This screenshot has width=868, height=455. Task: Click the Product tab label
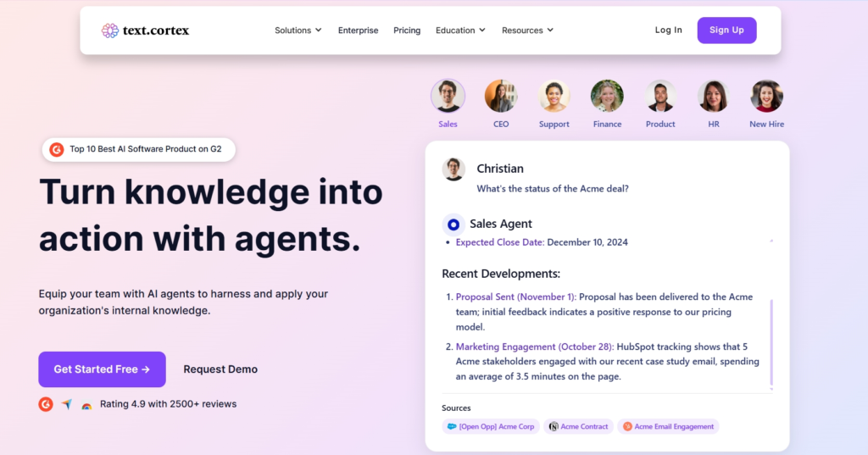pyautogui.click(x=660, y=124)
